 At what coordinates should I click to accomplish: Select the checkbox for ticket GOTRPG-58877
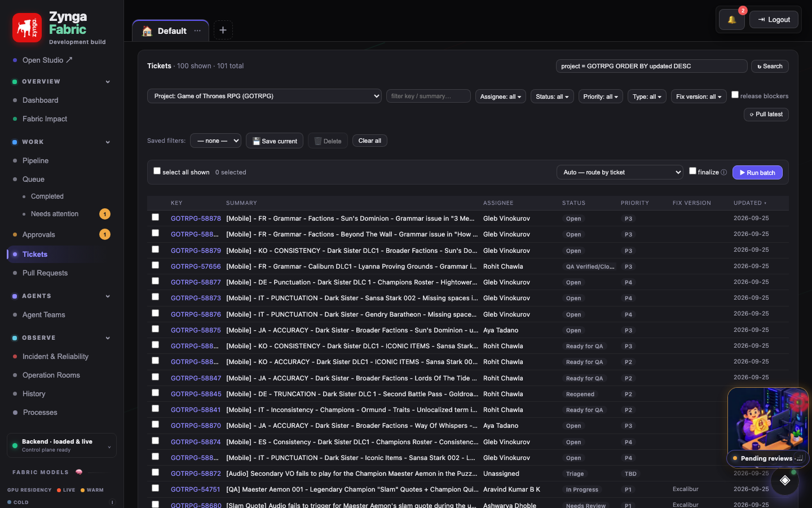click(155, 281)
